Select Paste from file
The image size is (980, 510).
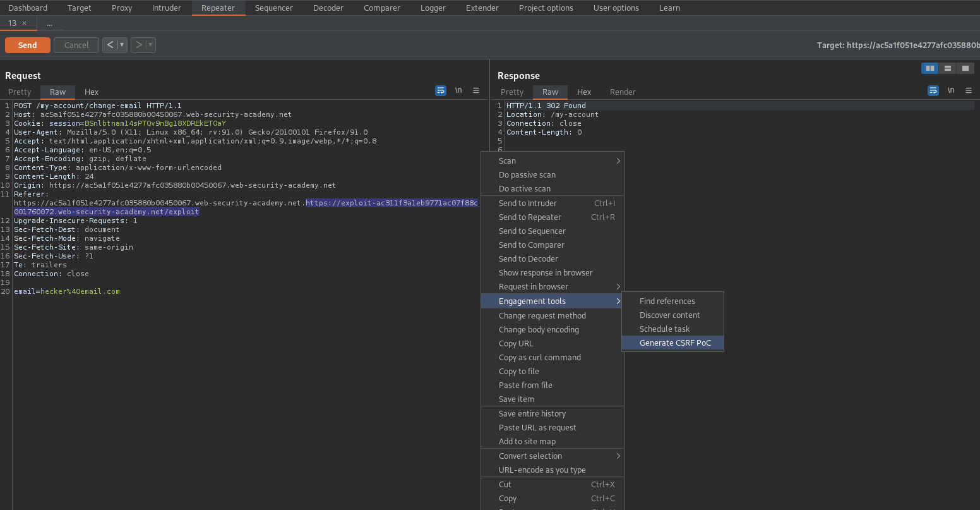(x=552, y=386)
